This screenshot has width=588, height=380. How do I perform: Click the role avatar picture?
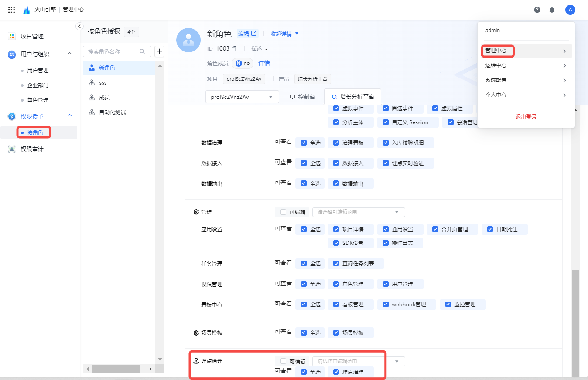[188, 40]
